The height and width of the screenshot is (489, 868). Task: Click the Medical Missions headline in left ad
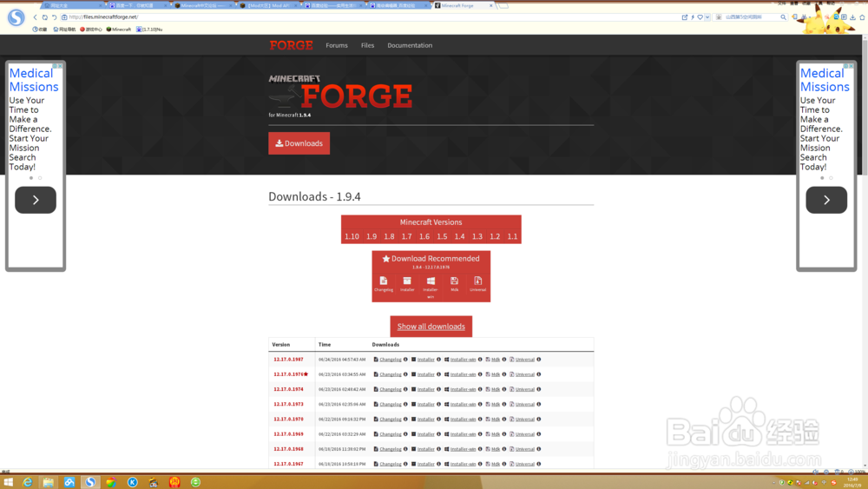click(x=34, y=80)
